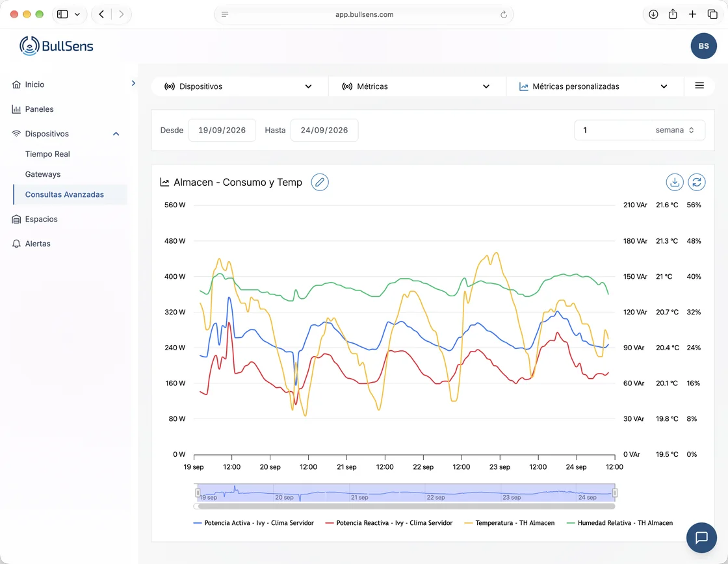Expand Métricas personalizadas dropdown
The height and width of the screenshot is (564, 728).
(x=595, y=86)
